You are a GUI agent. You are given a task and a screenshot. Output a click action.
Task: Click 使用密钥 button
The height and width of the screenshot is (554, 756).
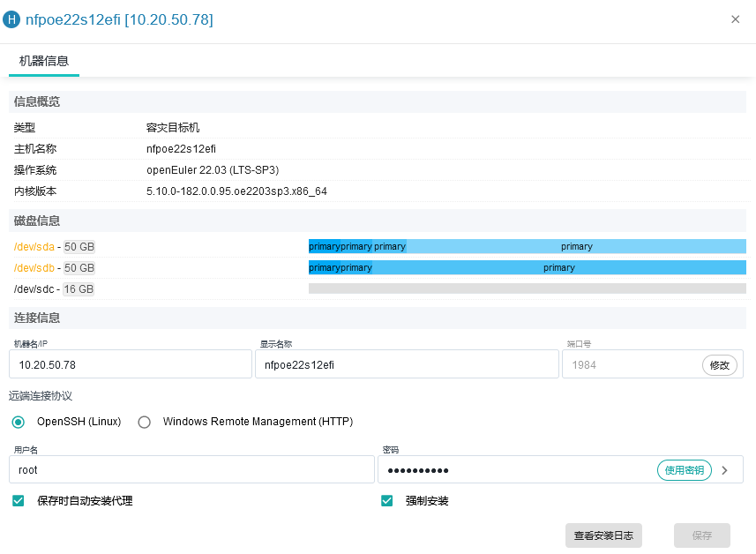[684, 470]
